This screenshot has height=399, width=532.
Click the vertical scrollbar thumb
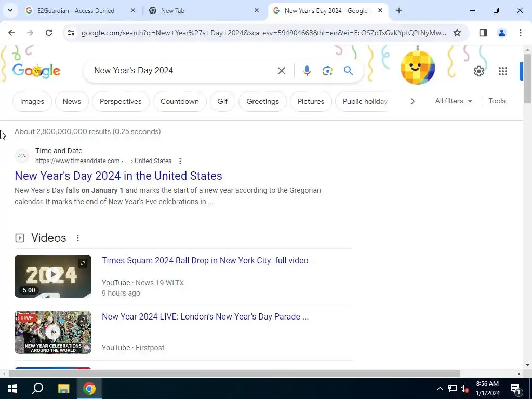pos(527,79)
